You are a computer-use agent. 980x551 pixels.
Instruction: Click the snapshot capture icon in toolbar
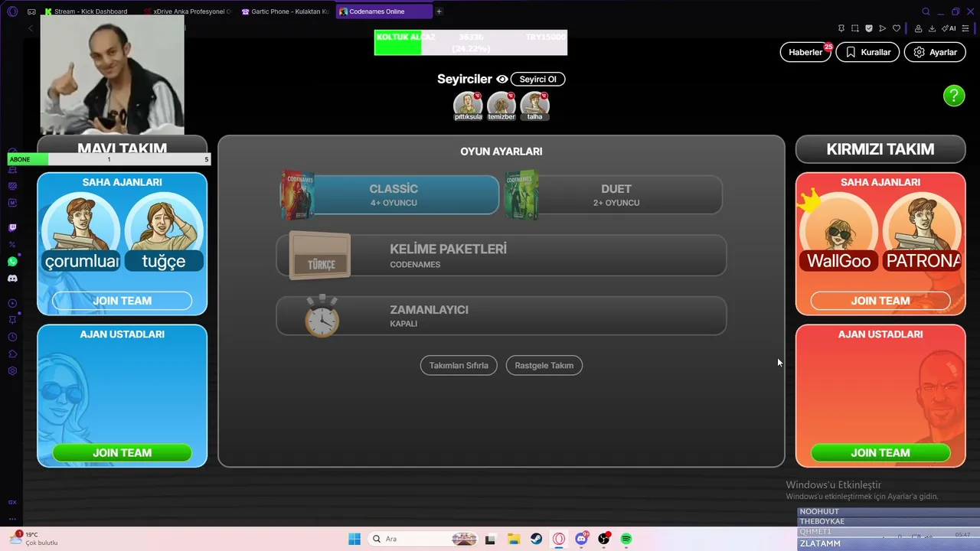coord(855,28)
